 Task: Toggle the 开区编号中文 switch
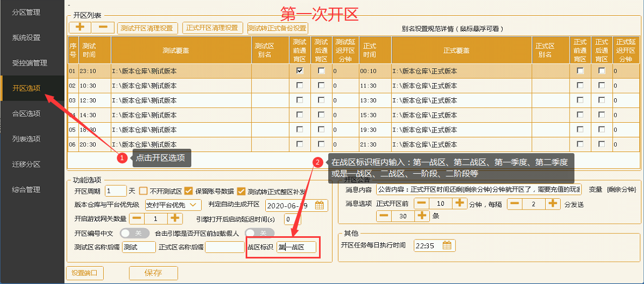[134, 233]
